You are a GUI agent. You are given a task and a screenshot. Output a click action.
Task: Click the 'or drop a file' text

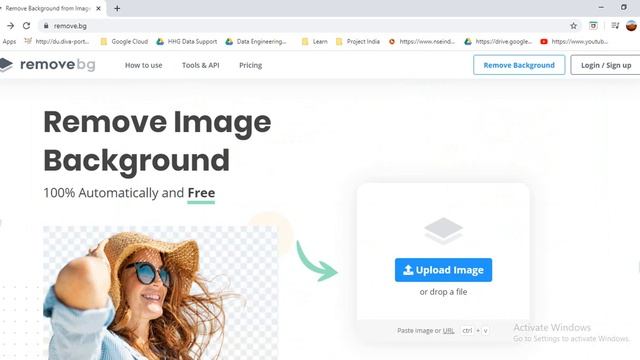[443, 292]
